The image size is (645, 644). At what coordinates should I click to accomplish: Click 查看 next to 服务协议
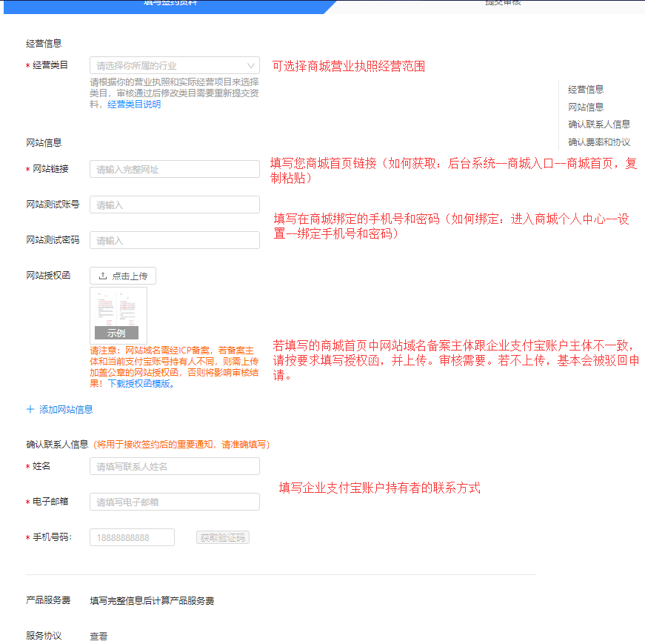point(98,636)
